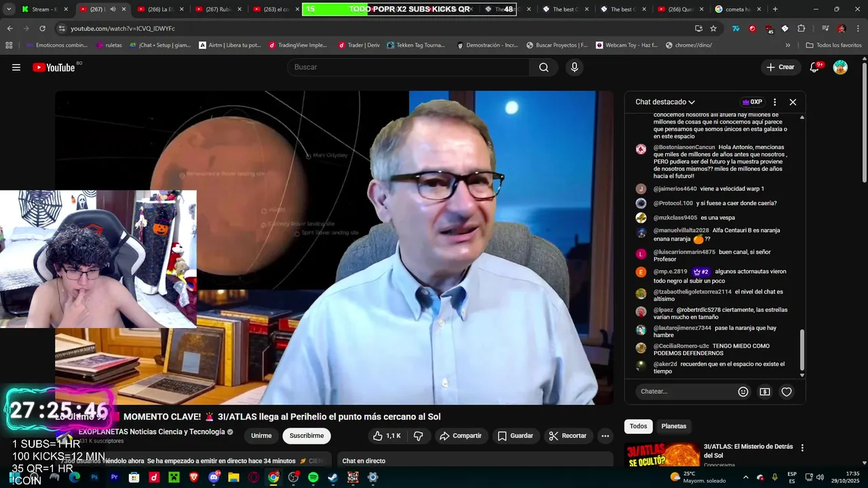Open File Explorer from the taskbar
This screenshot has height=488, width=868.
234,477
